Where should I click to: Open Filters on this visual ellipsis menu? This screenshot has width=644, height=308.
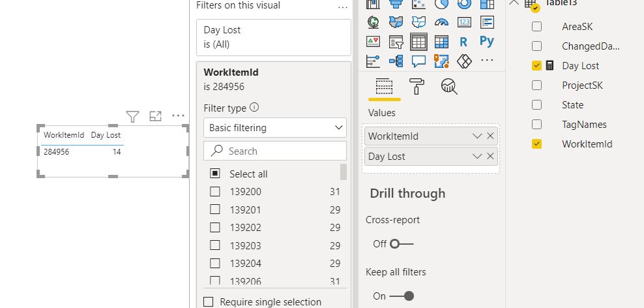[x=343, y=7]
